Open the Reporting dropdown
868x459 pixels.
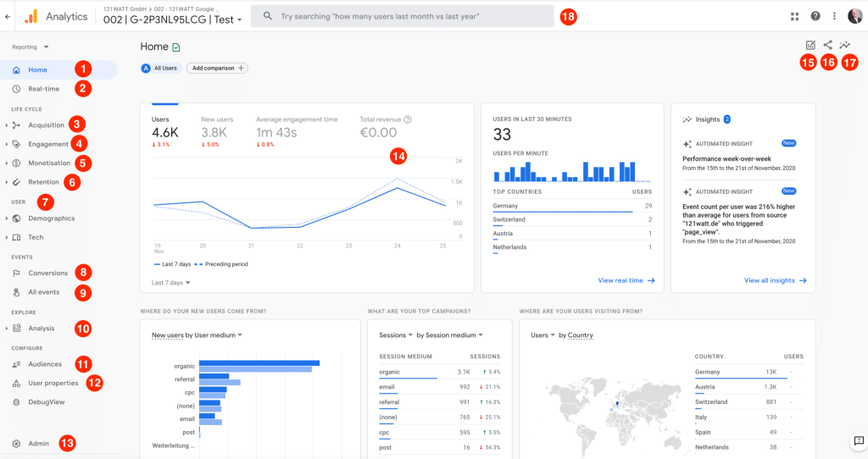31,47
